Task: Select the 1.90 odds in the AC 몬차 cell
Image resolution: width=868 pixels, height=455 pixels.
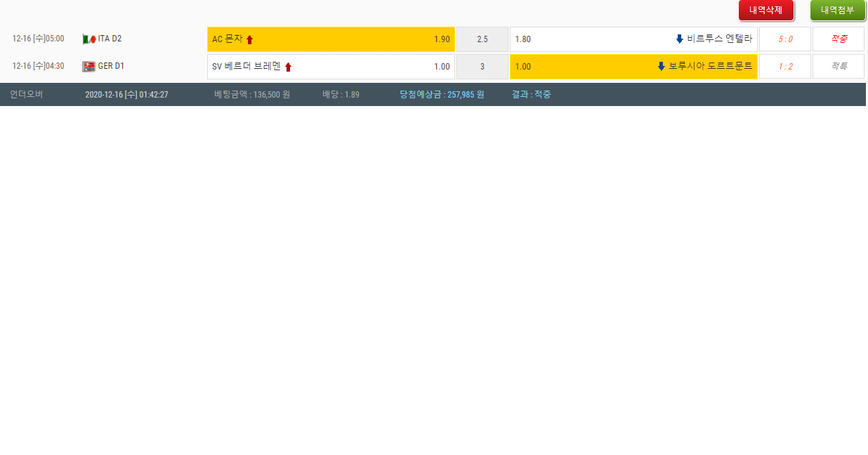Action: coord(442,39)
